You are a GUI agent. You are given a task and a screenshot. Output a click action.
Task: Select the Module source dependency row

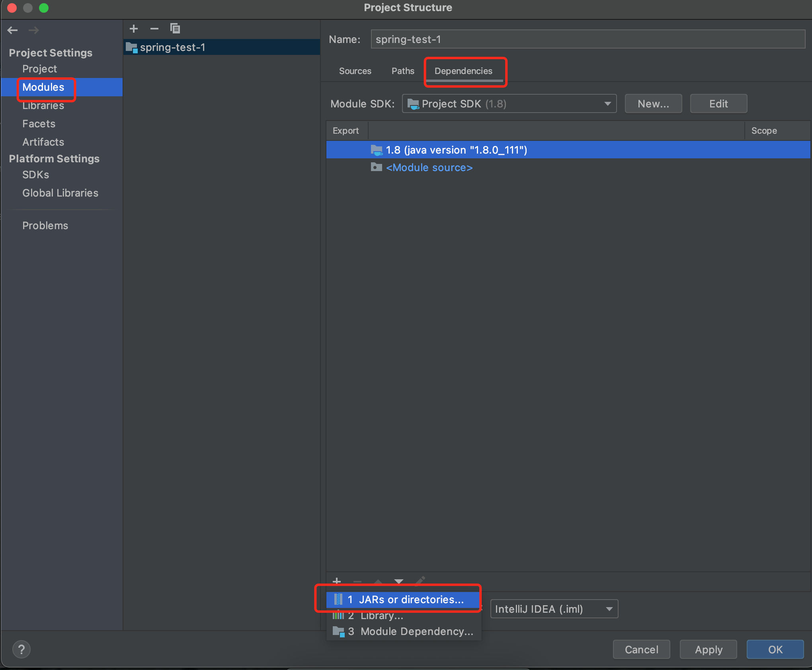[429, 167]
